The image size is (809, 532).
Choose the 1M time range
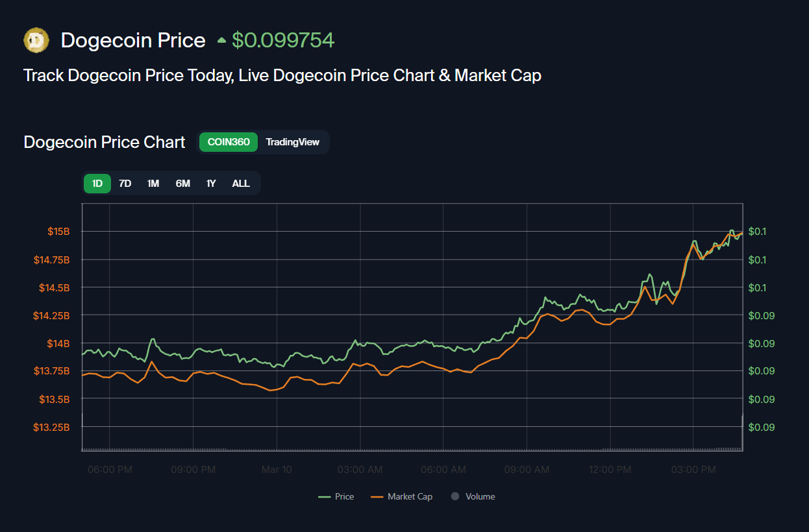point(153,184)
